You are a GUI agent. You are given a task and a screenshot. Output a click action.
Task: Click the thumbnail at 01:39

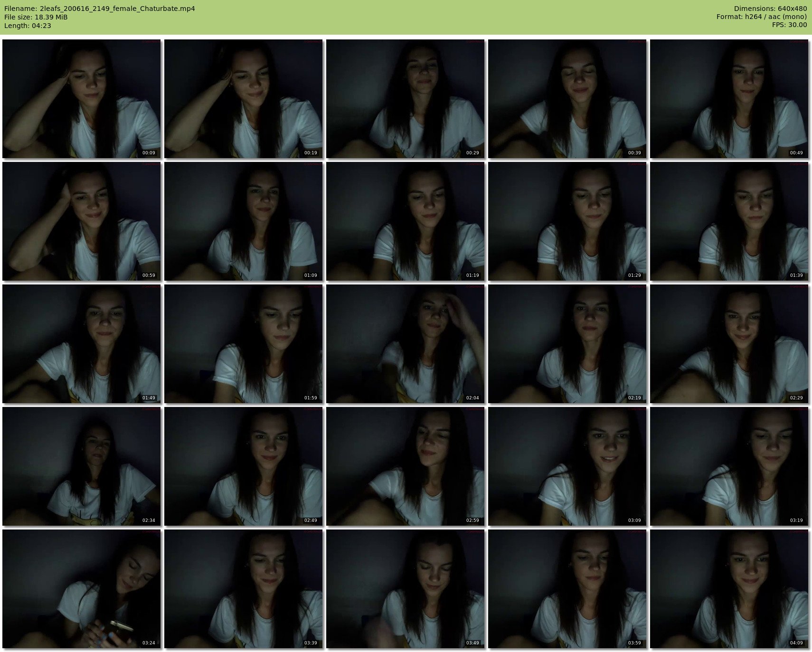[729, 221]
